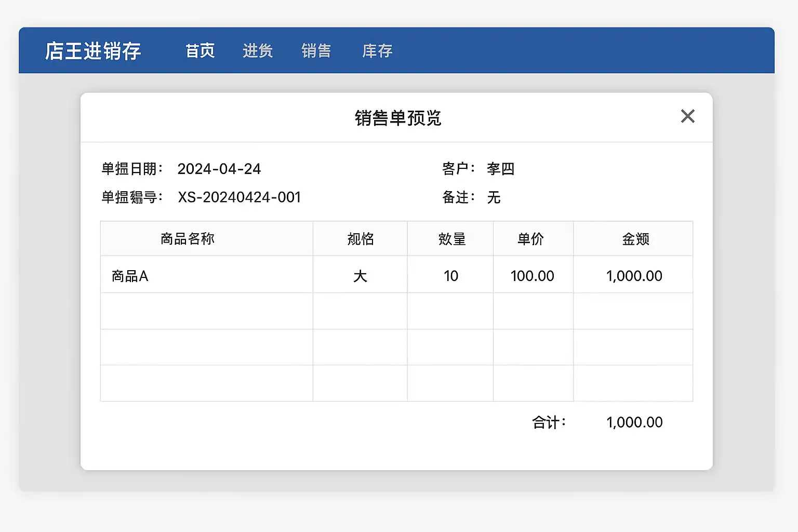Click the 商品名称 column header
The width and height of the screenshot is (798, 532).
coord(188,239)
